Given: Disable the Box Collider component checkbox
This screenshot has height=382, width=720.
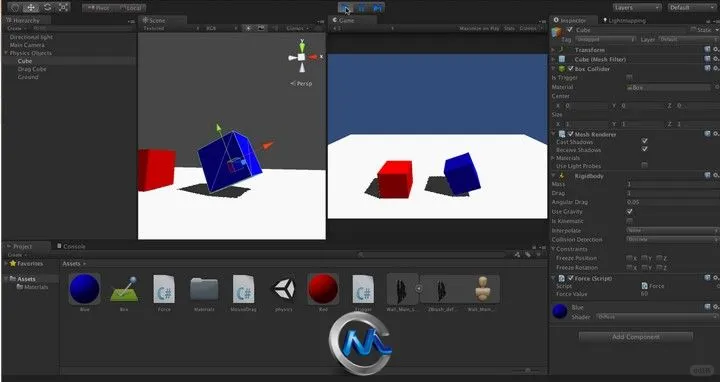Looking at the screenshot, I should (570, 68).
